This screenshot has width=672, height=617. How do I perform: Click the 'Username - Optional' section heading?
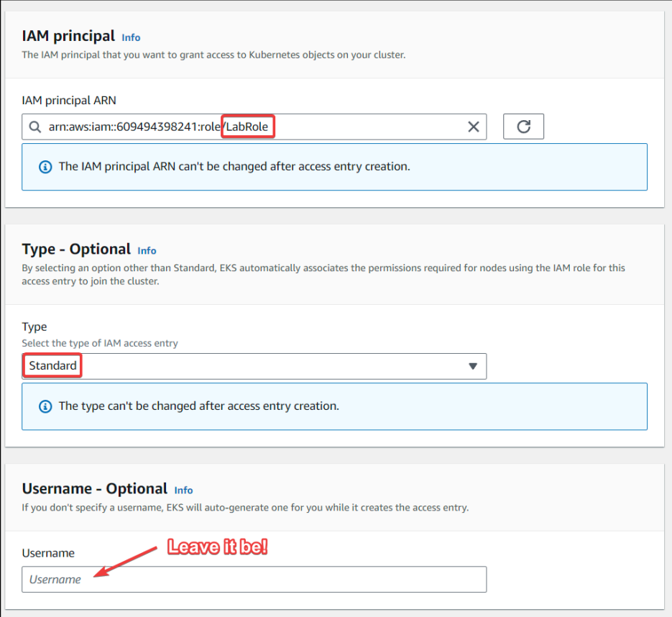pos(95,489)
